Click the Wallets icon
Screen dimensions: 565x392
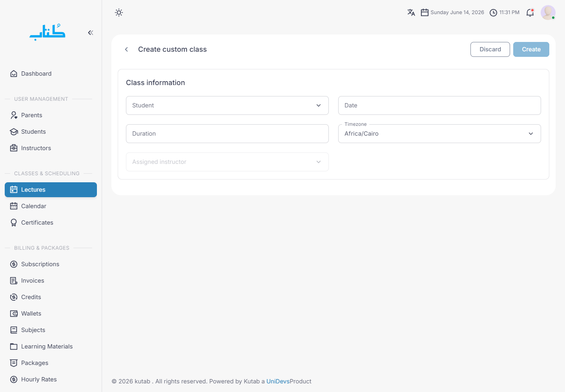coord(14,314)
